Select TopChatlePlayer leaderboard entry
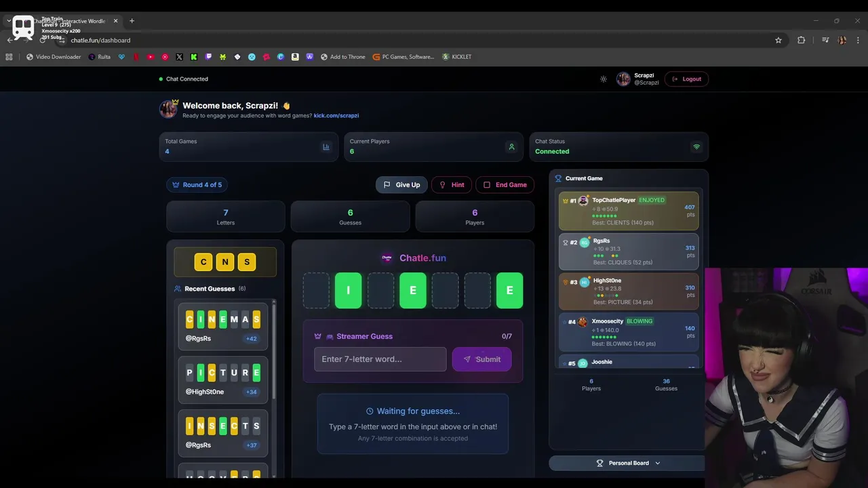The image size is (868, 488). 629,211
